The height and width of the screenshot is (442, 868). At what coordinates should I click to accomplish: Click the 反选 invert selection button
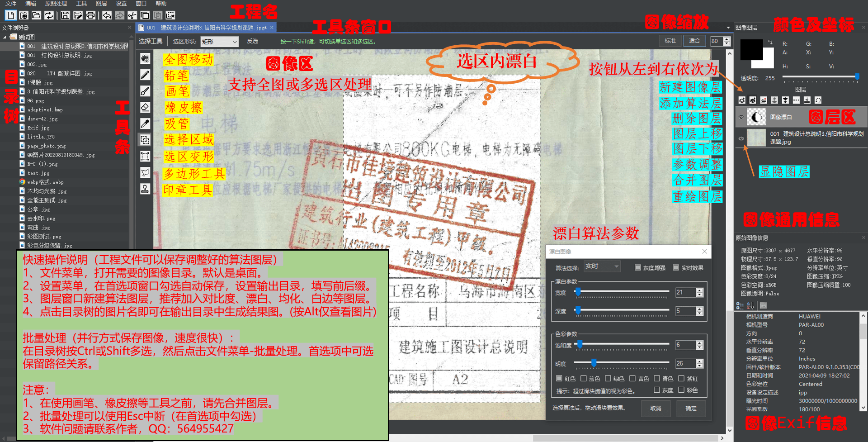pos(252,41)
